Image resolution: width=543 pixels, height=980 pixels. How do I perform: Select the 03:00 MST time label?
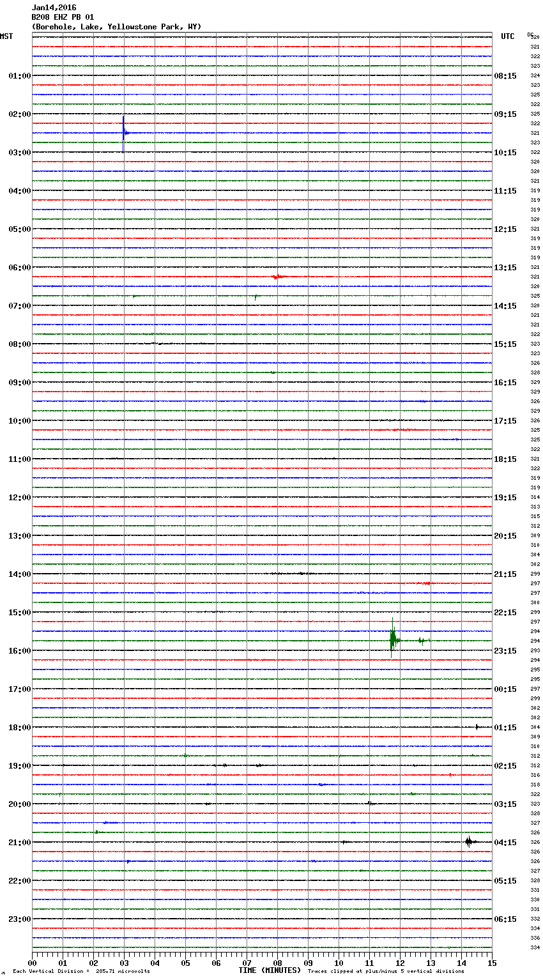(x=20, y=153)
